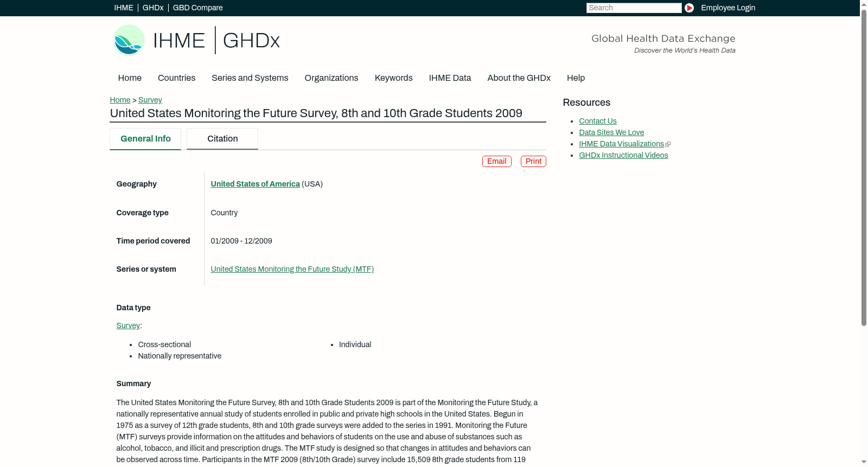This screenshot has width=868, height=467.
Task: Click the 'Geography' field label
Action: [136, 184]
